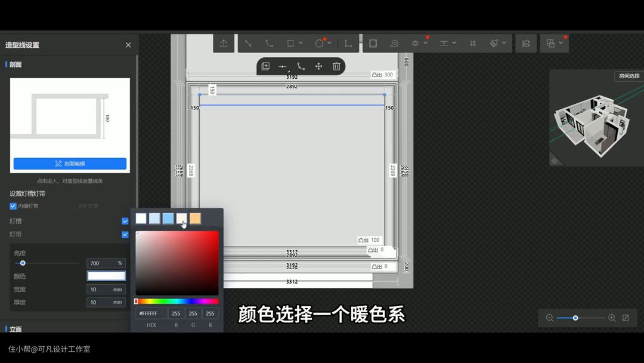This screenshot has width=644, height=363.
Task: Click the 3D house model thumbnail
Action: tap(593, 125)
